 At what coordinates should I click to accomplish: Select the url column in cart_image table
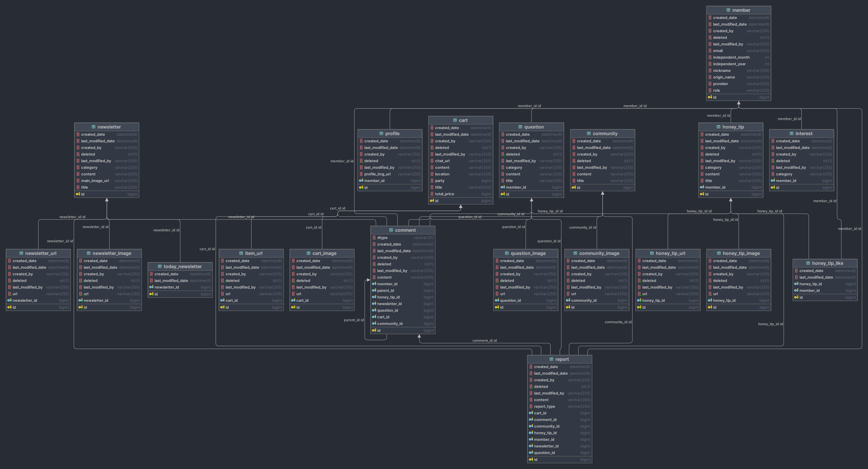tap(322, 294)
